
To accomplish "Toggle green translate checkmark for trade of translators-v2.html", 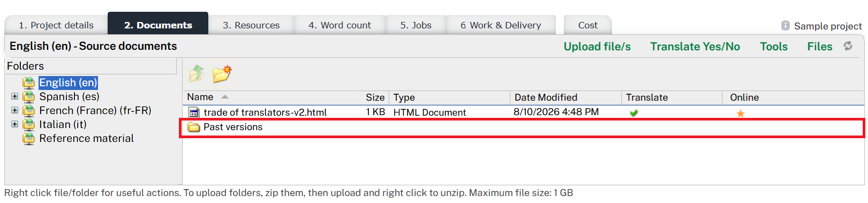I will (634, 112).
